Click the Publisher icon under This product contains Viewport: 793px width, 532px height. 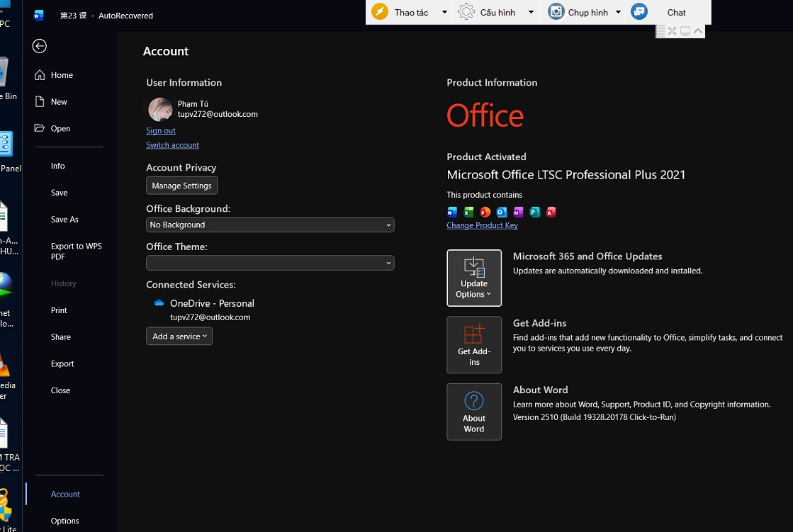[534, 212]
